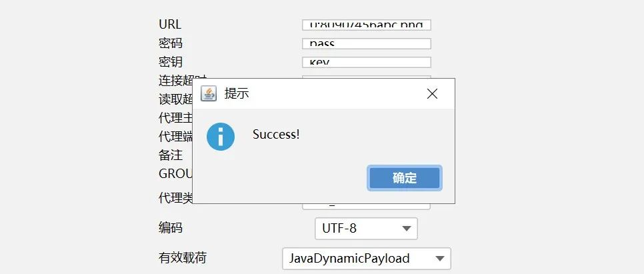Image resolution: width=644 pixels, height=274 pixels.
Task: Click the 提示 dialog title text
Action: tap(237, 93)
